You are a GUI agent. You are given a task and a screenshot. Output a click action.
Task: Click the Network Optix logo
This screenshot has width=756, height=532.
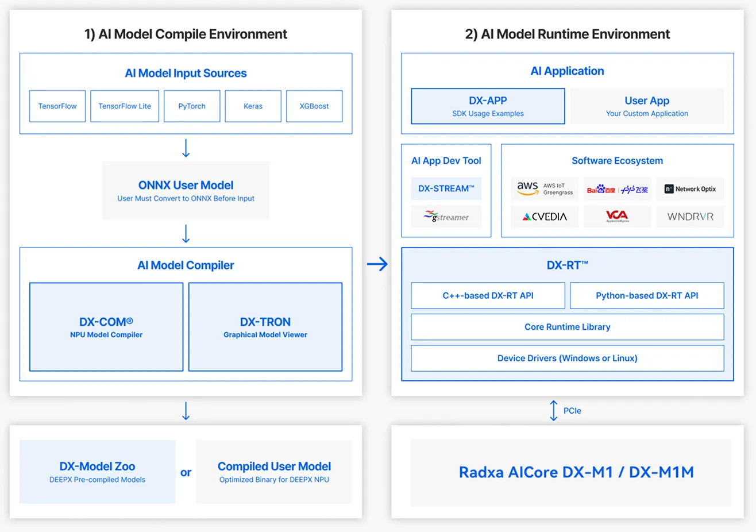coord(690,189)
